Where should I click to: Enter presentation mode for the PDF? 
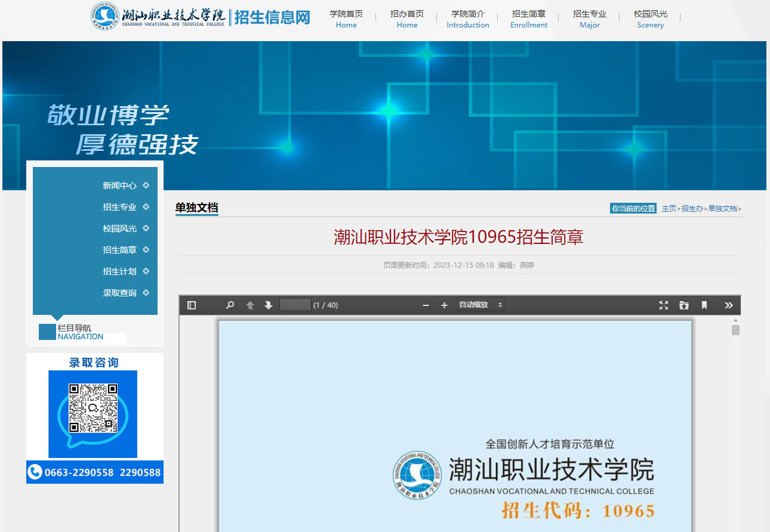tap(663, 305)
